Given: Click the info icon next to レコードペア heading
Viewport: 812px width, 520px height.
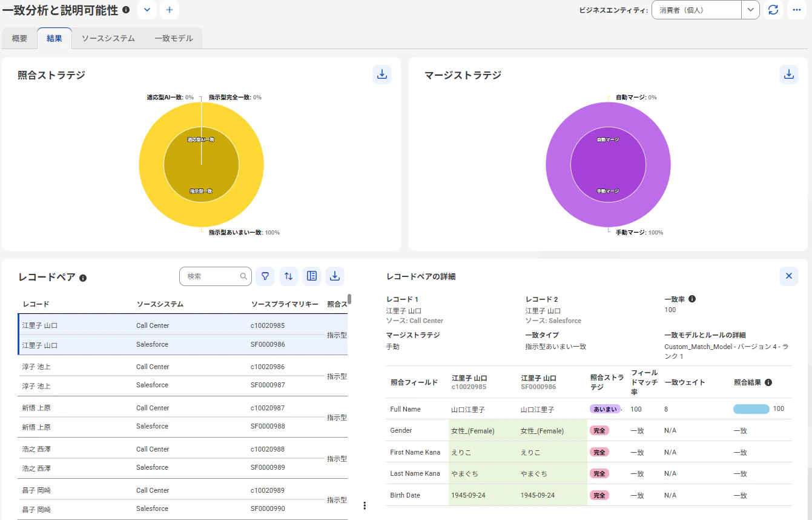Looking at the screenshot, I should point(83,278).
